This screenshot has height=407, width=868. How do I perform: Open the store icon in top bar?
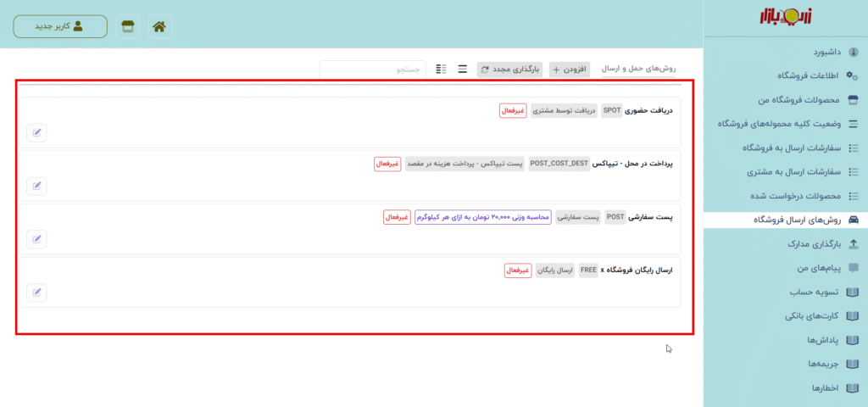click(x=128, y=26)
